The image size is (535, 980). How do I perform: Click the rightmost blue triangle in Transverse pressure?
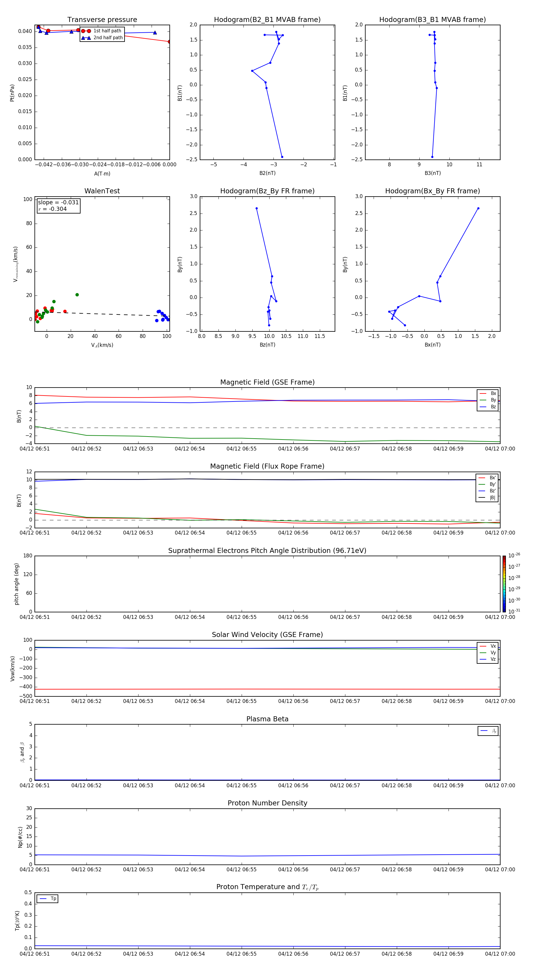pos(155,32)
